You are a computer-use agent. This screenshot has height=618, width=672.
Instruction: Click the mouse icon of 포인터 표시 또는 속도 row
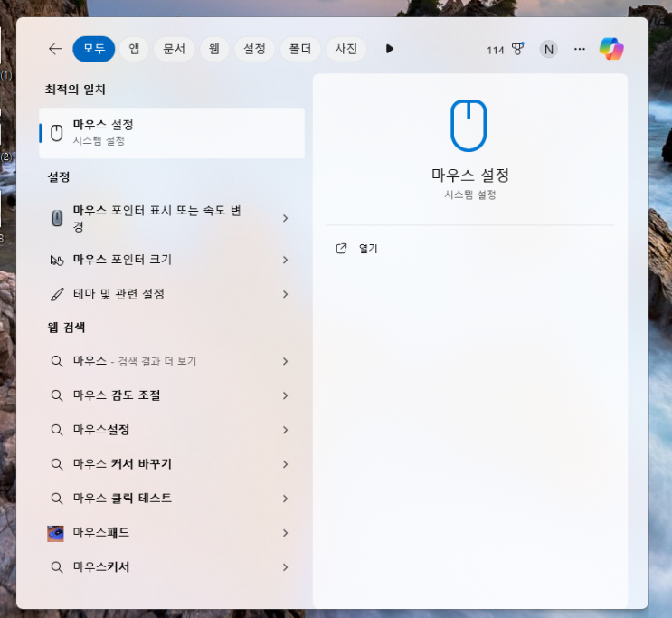(57, 218)
